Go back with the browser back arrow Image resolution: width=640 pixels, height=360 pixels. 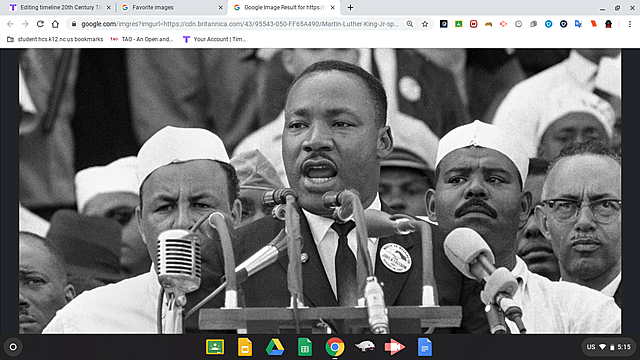click(10, 24)
